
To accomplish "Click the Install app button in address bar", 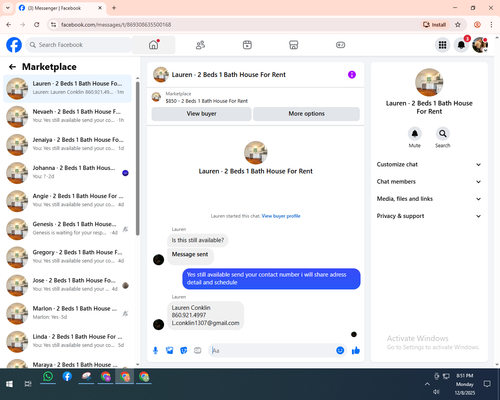I will tap(434, 25).
